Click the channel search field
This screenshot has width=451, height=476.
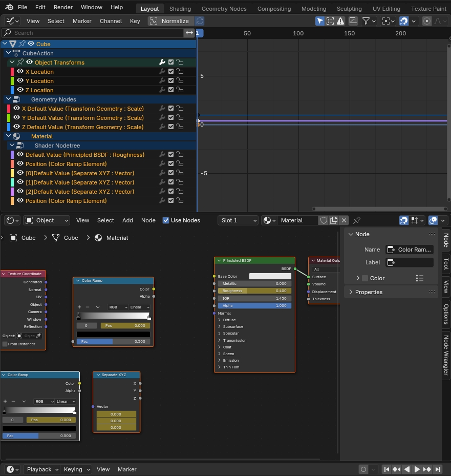[93, 33]
